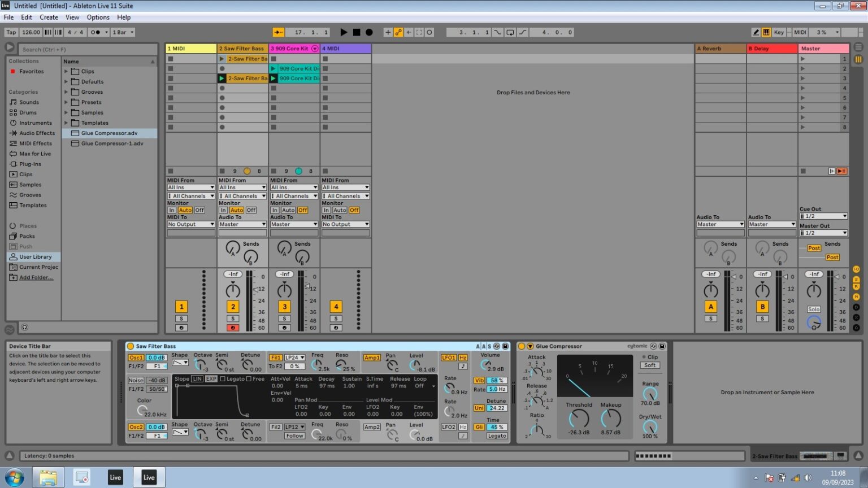Click the browser search field

click(x=88, y=49)
